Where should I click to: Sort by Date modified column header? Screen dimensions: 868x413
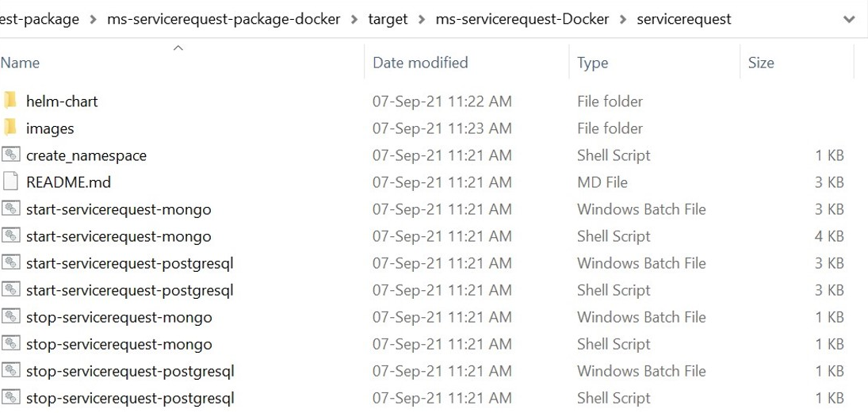tap(420, 63)
